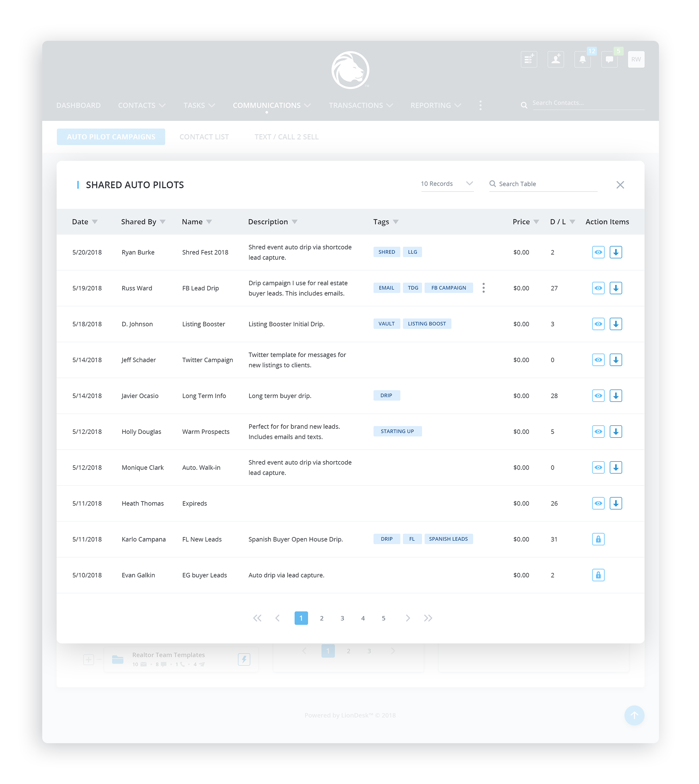Preview Long Term Info with eye icon

pyautogui.click(x=598, y=395)
